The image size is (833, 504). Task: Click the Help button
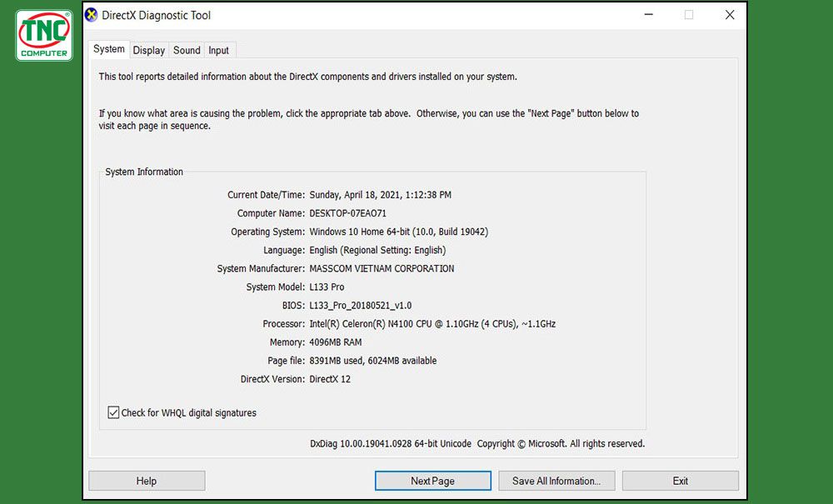147,481
